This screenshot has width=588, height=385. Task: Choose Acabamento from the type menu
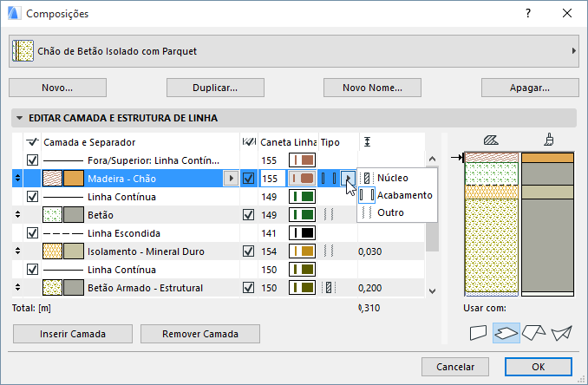click(x=397, y=195)
